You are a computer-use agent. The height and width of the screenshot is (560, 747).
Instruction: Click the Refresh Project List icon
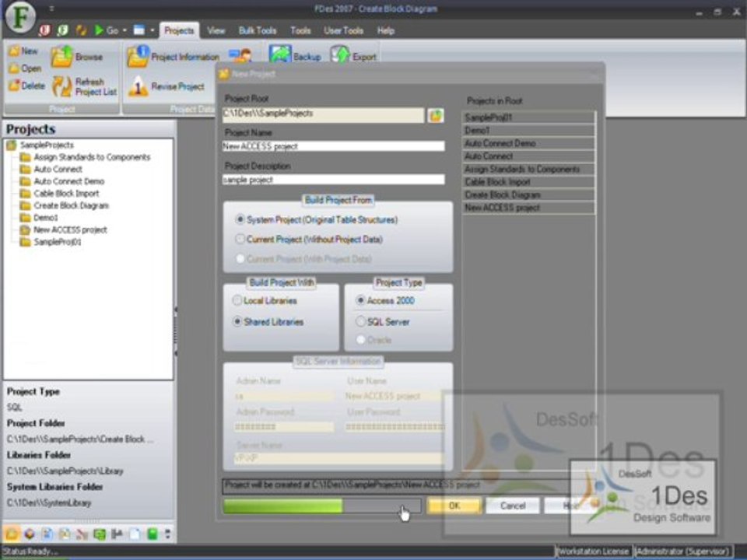[x=62, y=86]
